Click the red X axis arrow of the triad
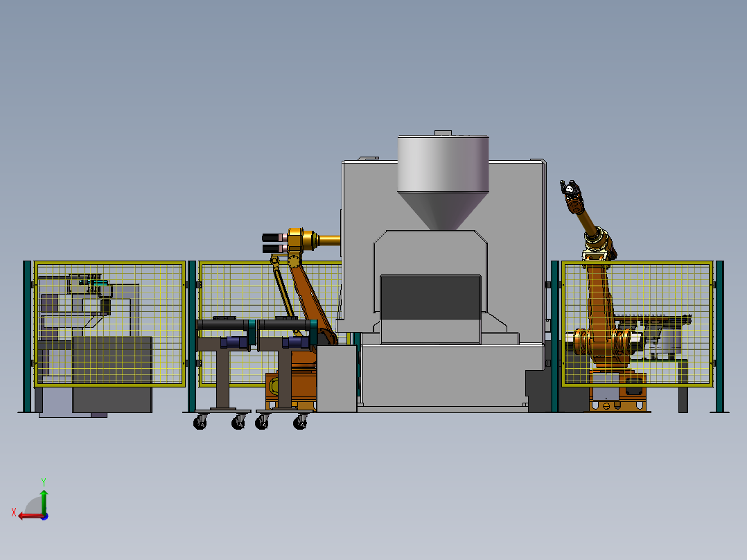747x560 pixels. pos(30,516)
